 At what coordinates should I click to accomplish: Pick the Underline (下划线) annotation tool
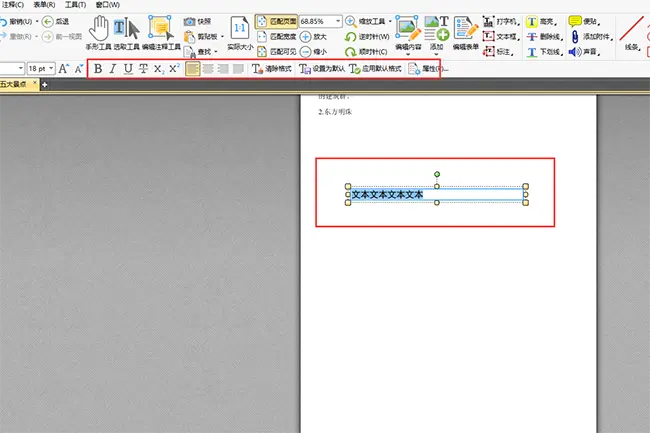[545, 51]
